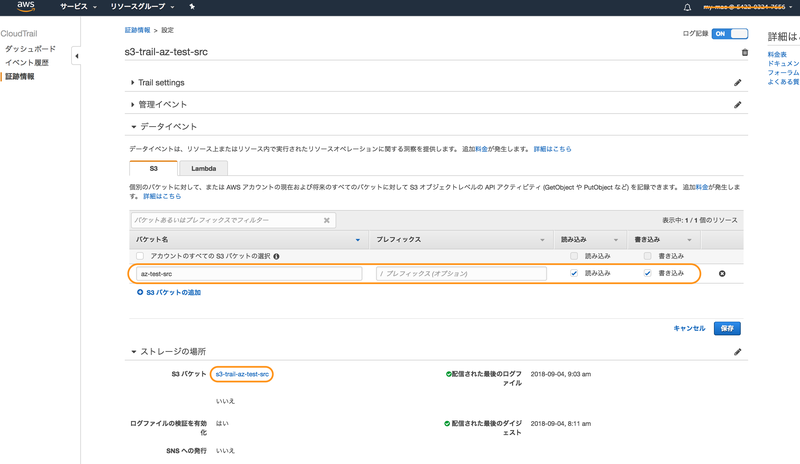Open the pin shortcut icon in header

coord(192,7)
